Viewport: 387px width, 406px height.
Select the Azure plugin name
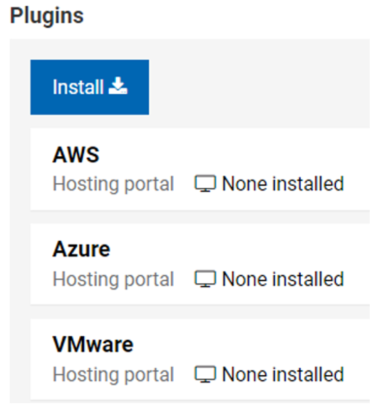(81, 249)
